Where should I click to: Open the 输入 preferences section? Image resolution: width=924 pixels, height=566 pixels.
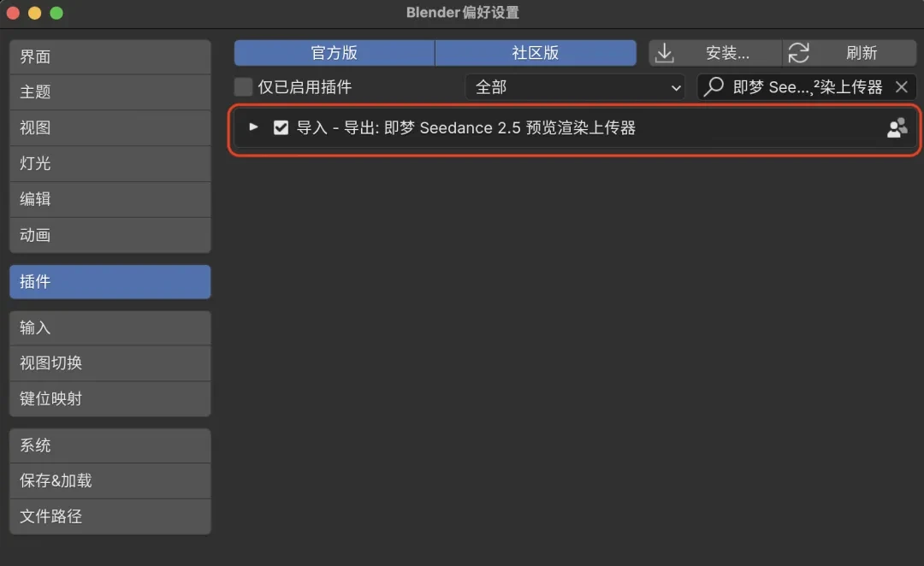click(x=110, y=327)
